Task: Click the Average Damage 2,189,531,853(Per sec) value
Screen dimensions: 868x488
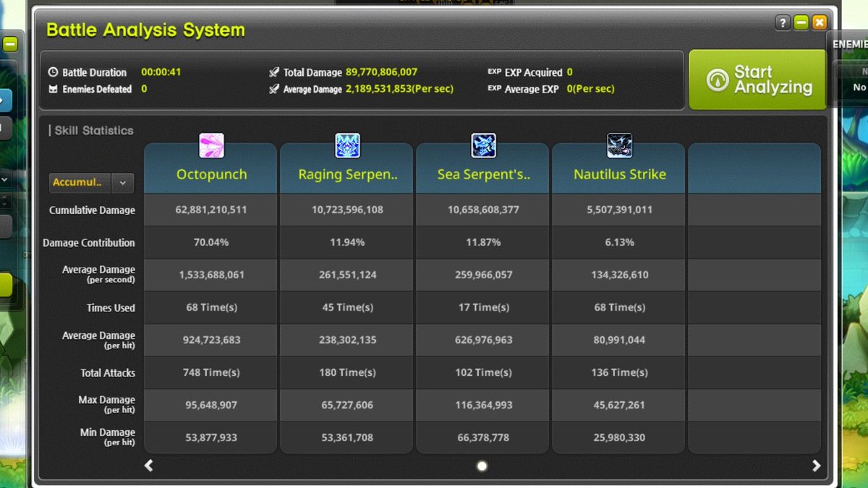Action: coord(399,89)
